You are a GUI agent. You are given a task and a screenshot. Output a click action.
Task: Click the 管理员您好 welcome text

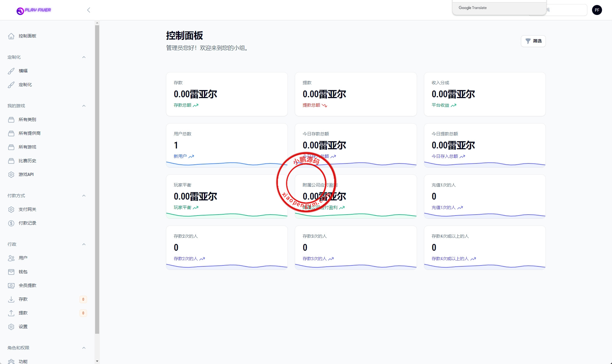pyautogui.click(x=208, y=48)
